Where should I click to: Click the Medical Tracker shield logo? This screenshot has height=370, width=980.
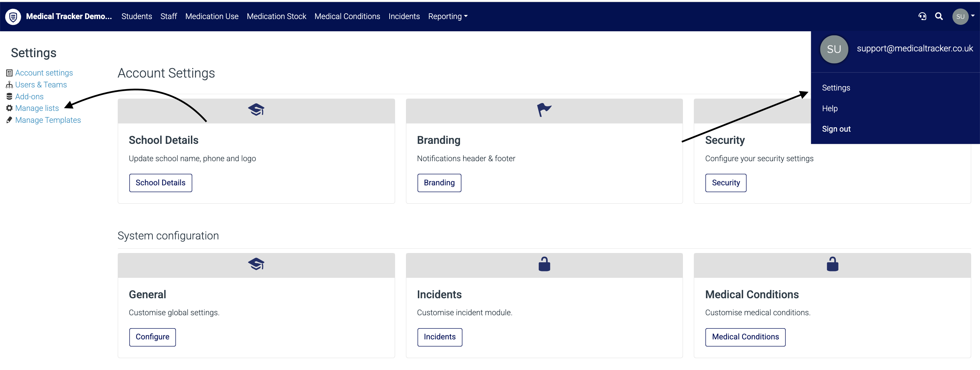coord(13,16)
